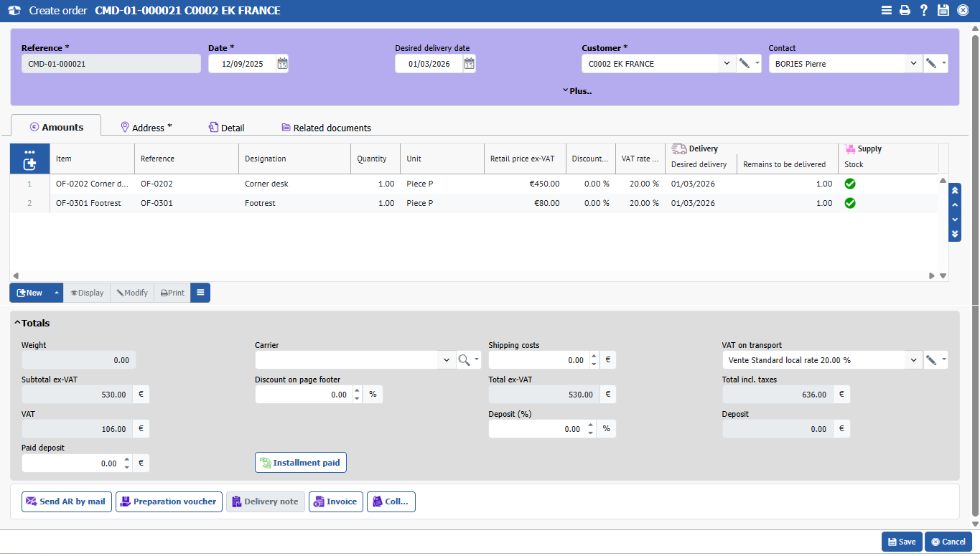Open the Contact dropdown for BORIES Pierre
This screenshot has width=980, height=556.
(913, 64)
